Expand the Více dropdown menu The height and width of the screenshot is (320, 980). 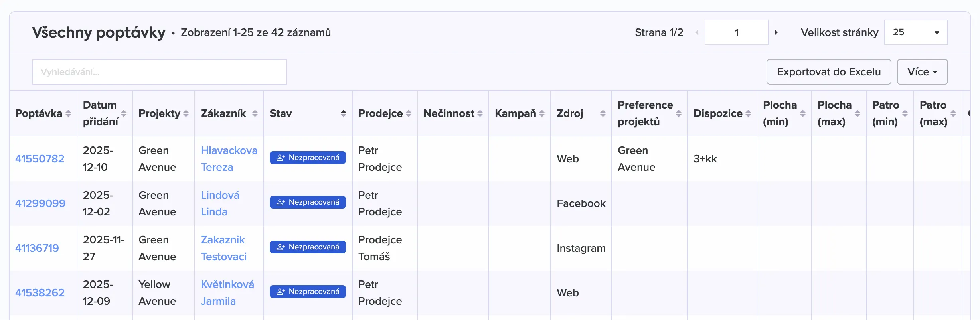click(922, 72)
